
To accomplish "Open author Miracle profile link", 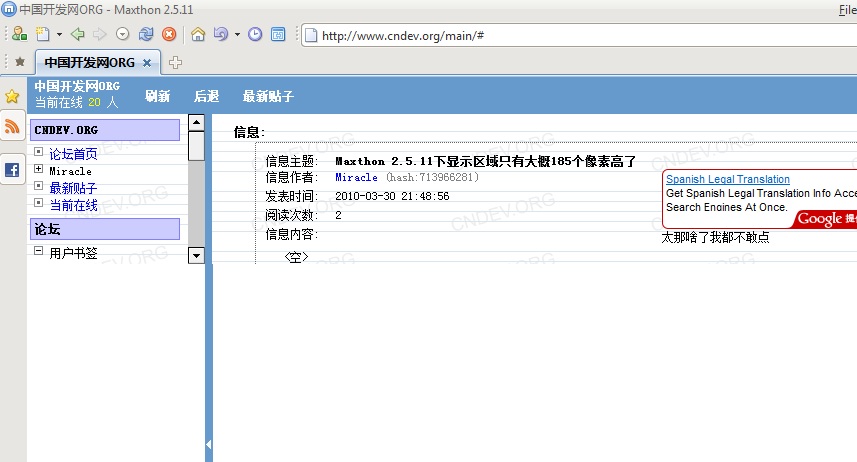I will click(x=356, y=177).
